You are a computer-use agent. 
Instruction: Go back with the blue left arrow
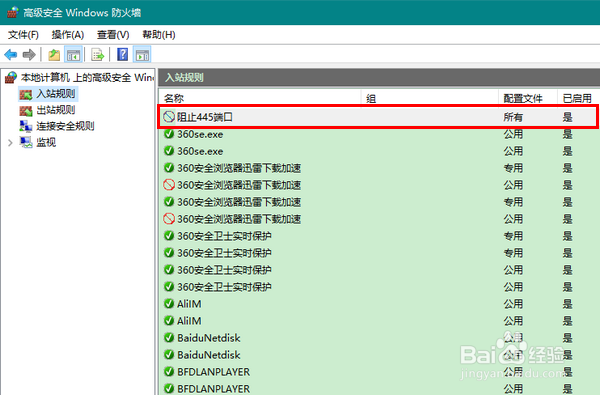[x=11, y=55]
